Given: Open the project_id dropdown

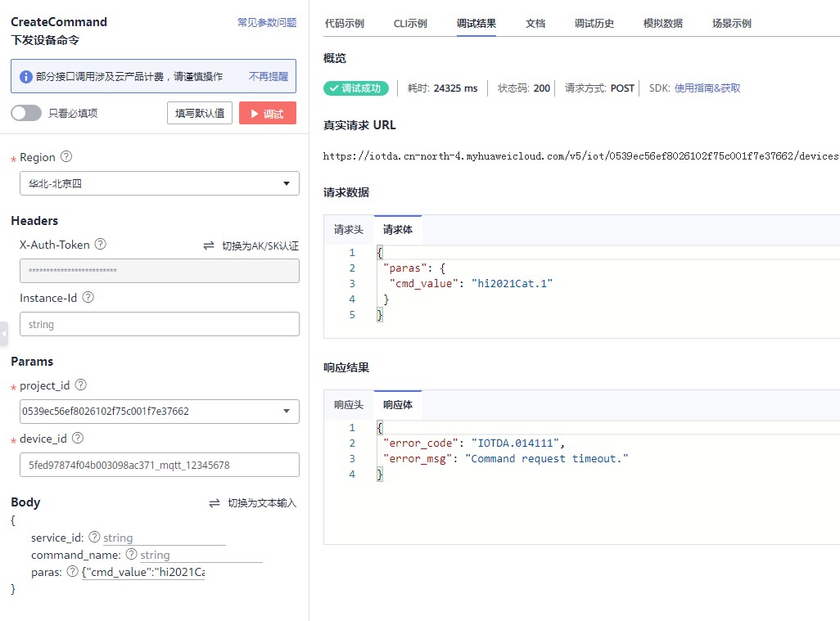Looking at the screenshot, I should click(x=160, y=412).
